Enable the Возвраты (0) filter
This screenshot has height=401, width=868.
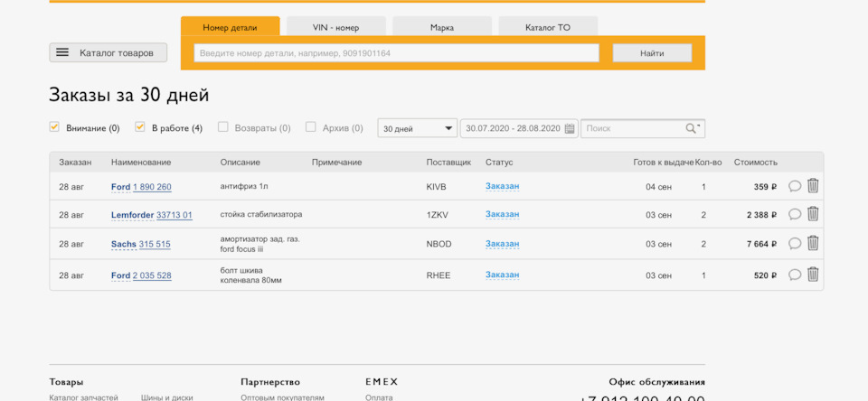click(x=223, y=127)
